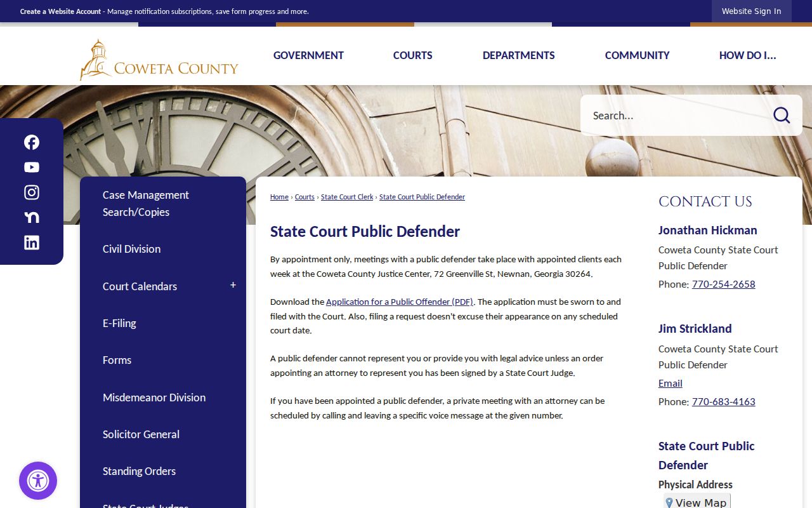Open the How Do I menu
Image resolution: width=812 pixels, height=508 pixels.
[747, 55]
